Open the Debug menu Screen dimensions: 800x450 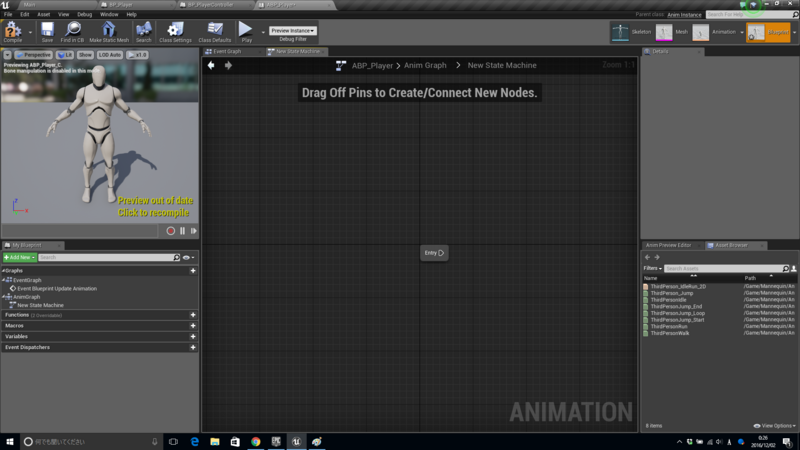click(x=84, y=15)
